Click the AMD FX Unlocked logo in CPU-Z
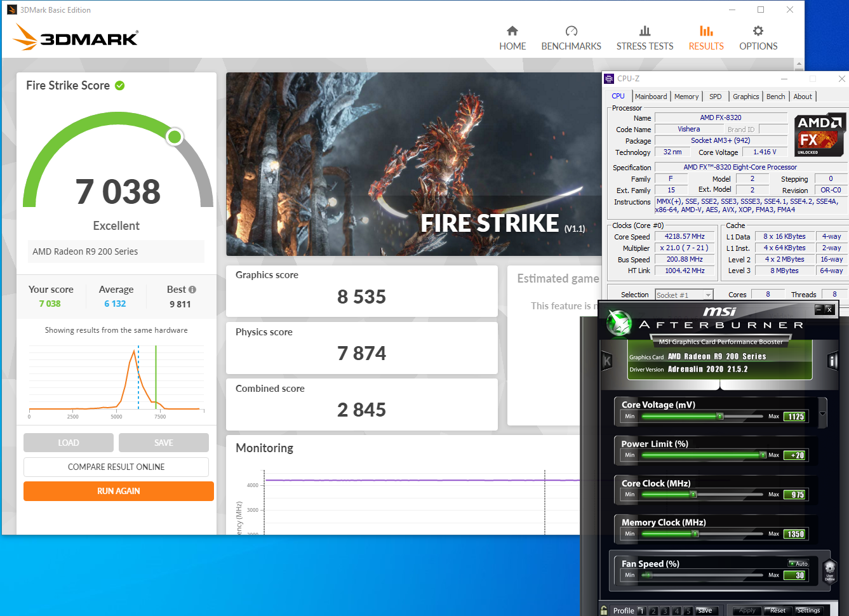This screenshot has height=616, width=849. 819,135
